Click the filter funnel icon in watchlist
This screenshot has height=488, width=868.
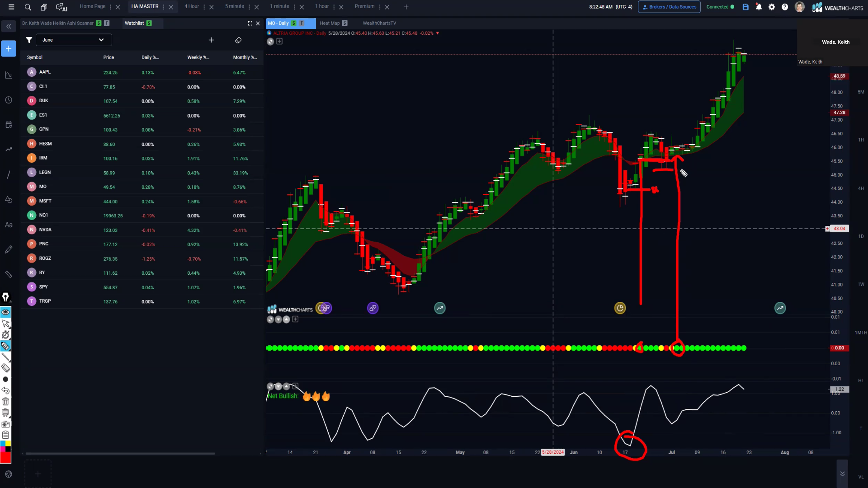pyautogui.click(x=29, y=40)
